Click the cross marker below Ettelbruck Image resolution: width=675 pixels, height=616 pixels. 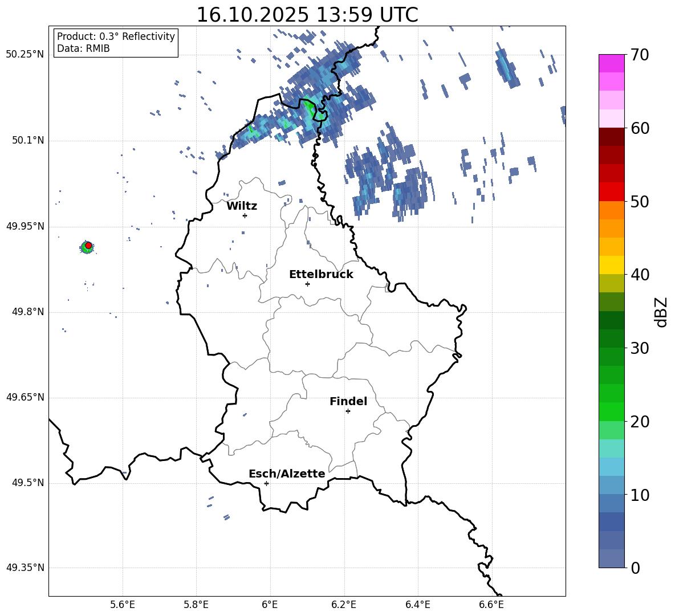click(x=307, y=284)
